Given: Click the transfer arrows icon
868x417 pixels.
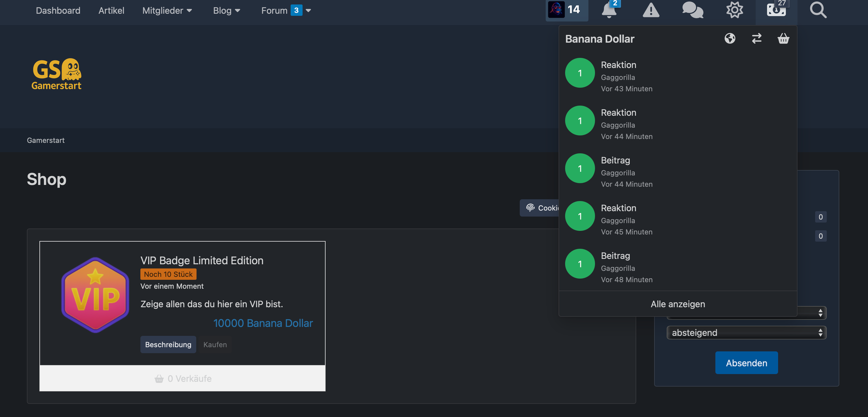Looking at the screenshot, I should [756, 39].
